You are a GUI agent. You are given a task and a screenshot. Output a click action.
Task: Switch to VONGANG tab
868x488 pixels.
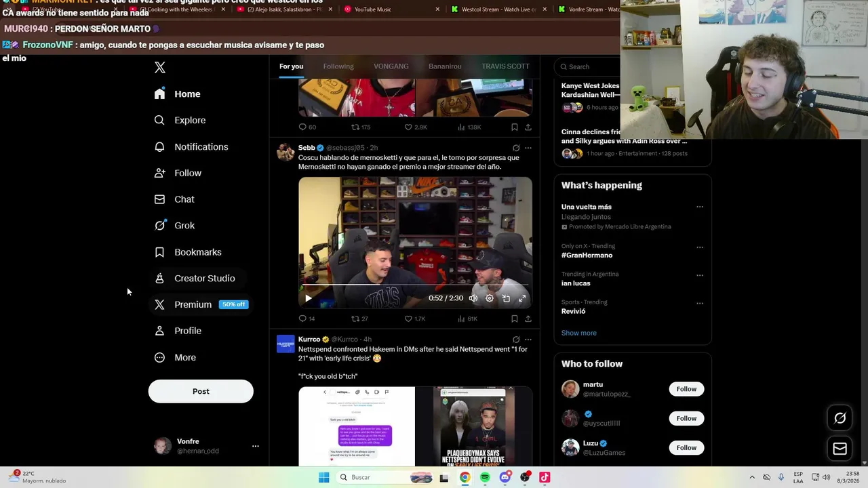click(391, 66)
